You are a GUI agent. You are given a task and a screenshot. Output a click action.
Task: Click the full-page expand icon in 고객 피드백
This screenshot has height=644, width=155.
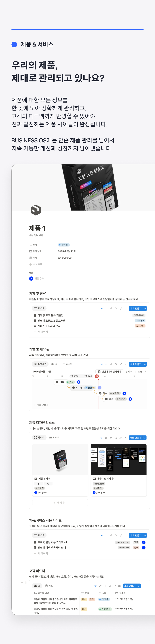click(x=115, y=586)
